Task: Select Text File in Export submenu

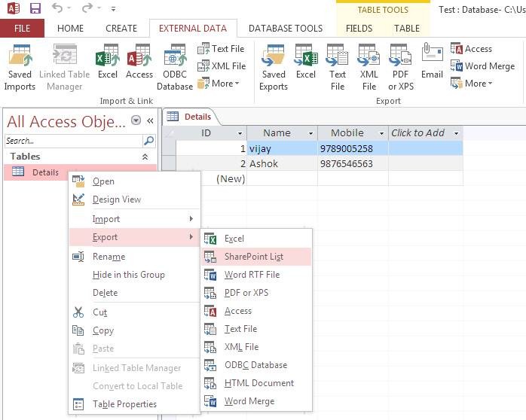Action: click(x=256, y=329)
